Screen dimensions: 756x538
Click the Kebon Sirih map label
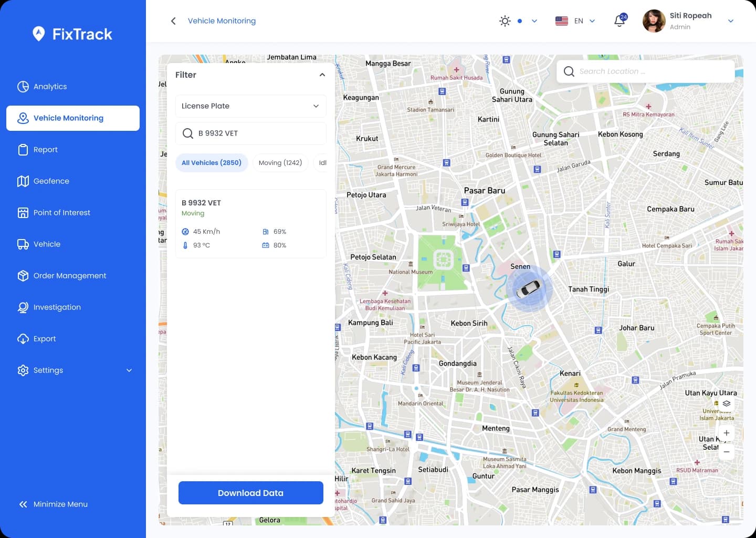point(469,323)
